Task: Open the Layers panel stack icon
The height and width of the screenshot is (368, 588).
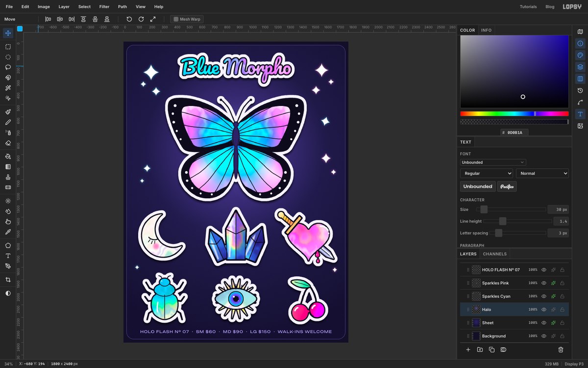Action: 580,67
